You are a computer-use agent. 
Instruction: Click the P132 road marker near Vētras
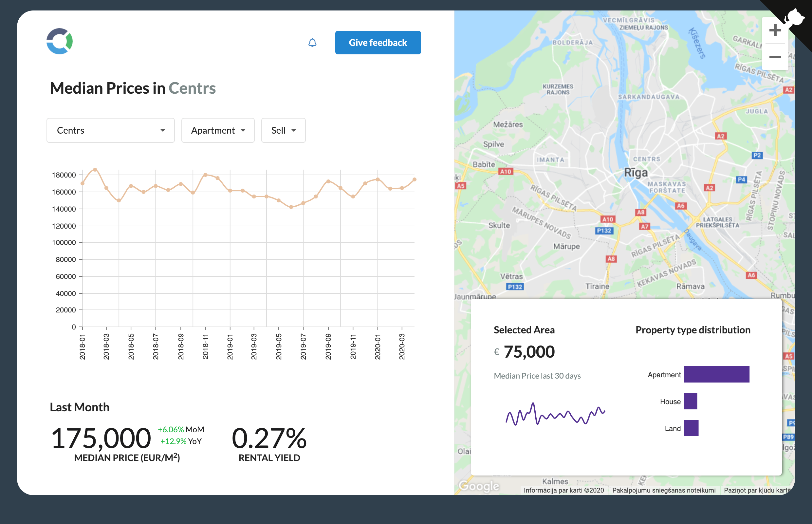point(515,287)
